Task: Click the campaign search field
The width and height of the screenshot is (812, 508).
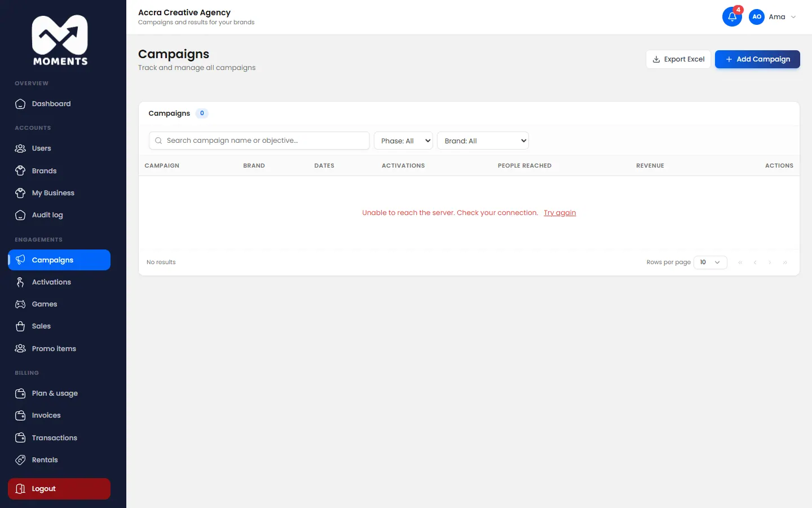Action: (x=259, y=141)
